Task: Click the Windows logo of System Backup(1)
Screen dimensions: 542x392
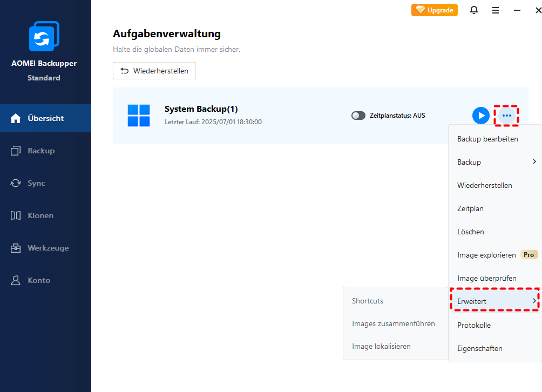Action: [139, 116]
